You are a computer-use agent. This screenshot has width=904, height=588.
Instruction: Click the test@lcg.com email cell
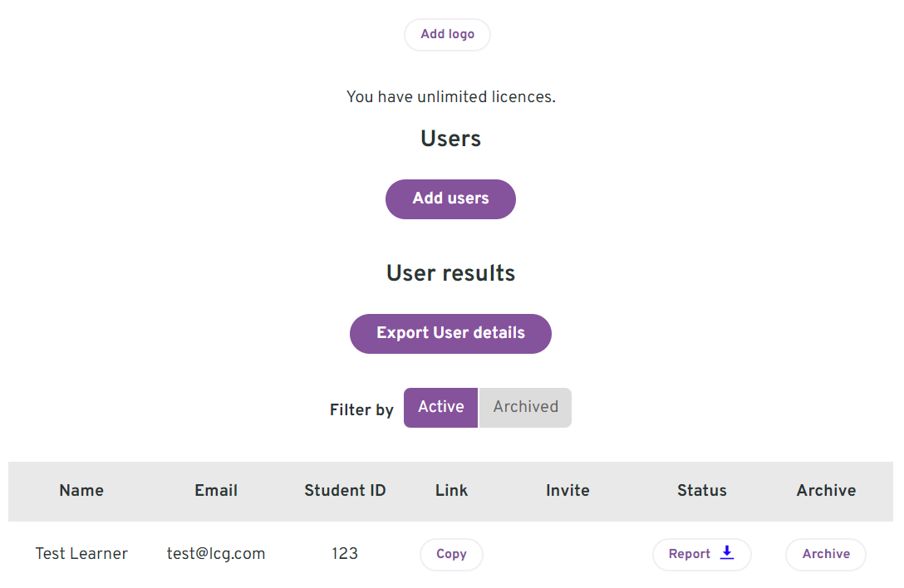pos(216,554)
